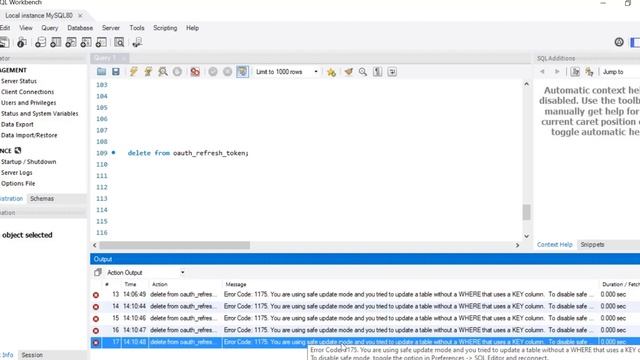This screenshot has height=360, width=640.
Task: Close the Local instance MySQL80 tab
Action: point(80,16)
